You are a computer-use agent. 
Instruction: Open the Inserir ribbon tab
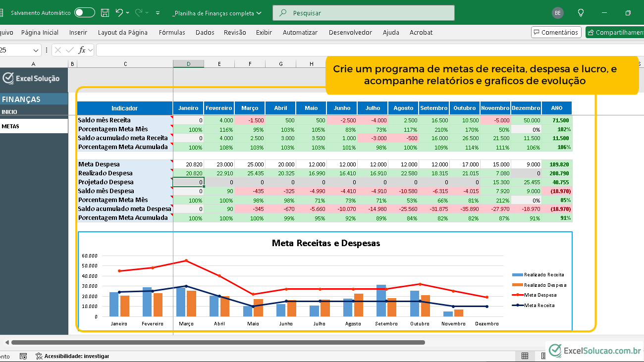click(x=78, y=32)
